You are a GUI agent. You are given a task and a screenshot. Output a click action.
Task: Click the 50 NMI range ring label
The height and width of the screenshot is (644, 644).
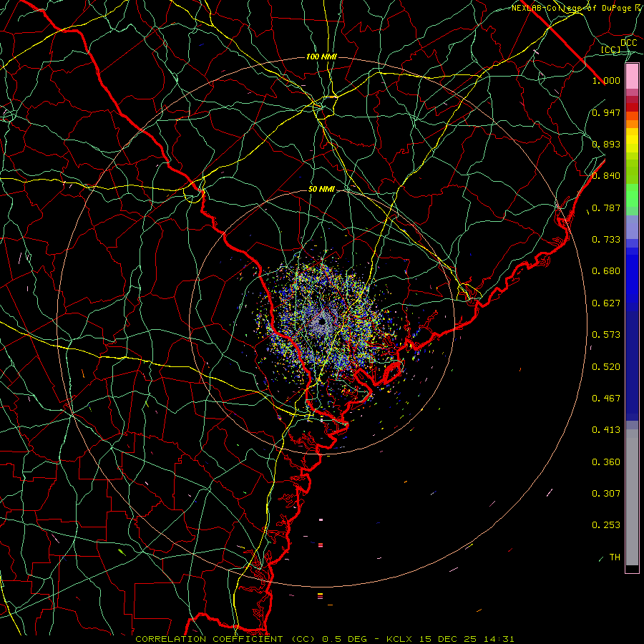click(321, 189)
